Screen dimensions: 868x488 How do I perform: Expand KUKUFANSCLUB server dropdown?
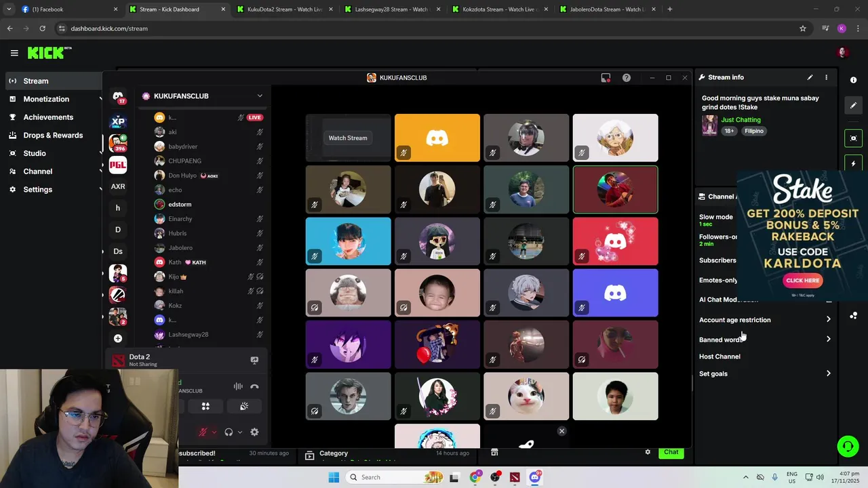pyautogui.click(x=259, y=96)
